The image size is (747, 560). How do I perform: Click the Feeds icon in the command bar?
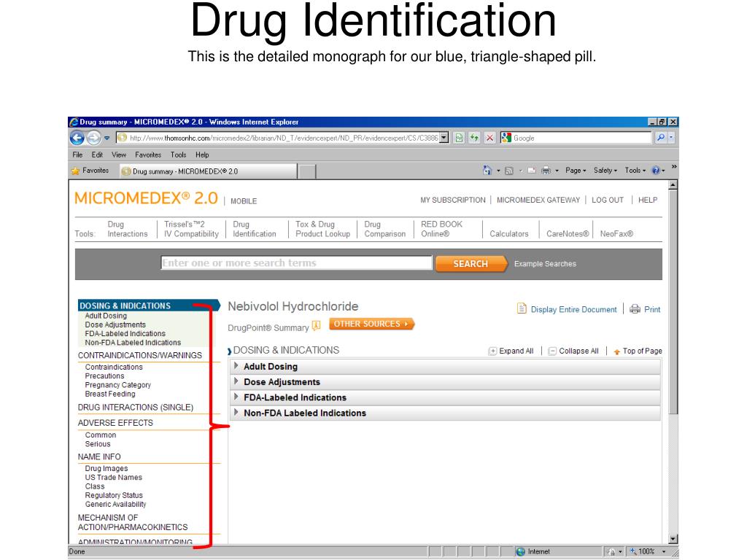pyautogui.click(x=508, y=171)
